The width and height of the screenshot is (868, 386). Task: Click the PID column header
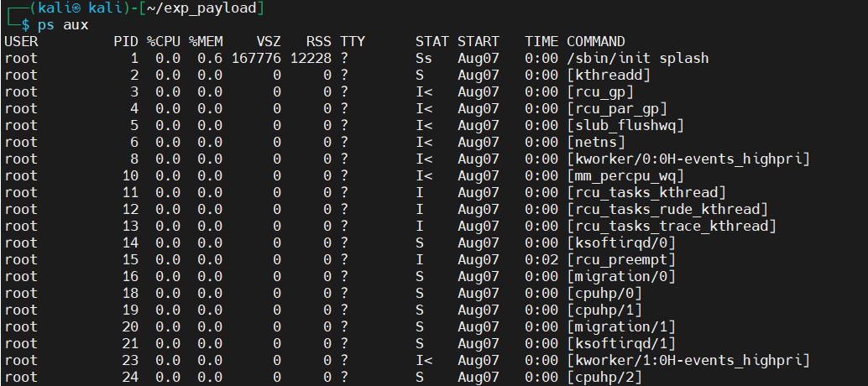[126, 41]
